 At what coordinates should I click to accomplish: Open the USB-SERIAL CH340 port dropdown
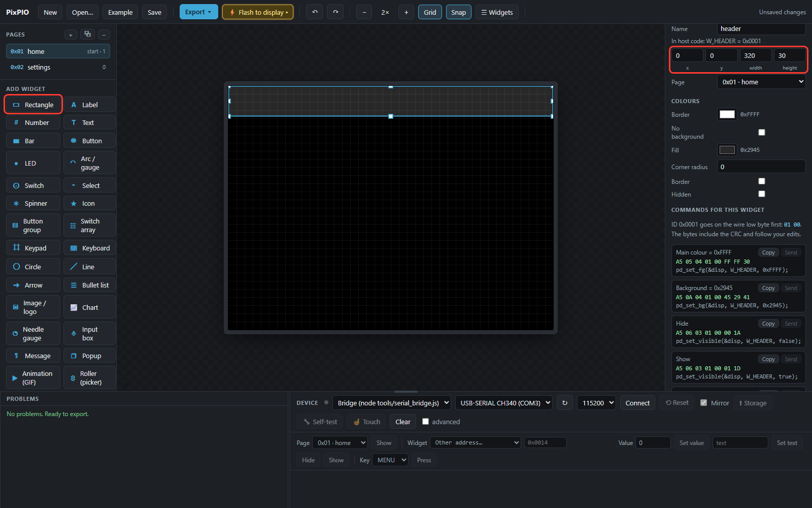click(x=504, y=403)
